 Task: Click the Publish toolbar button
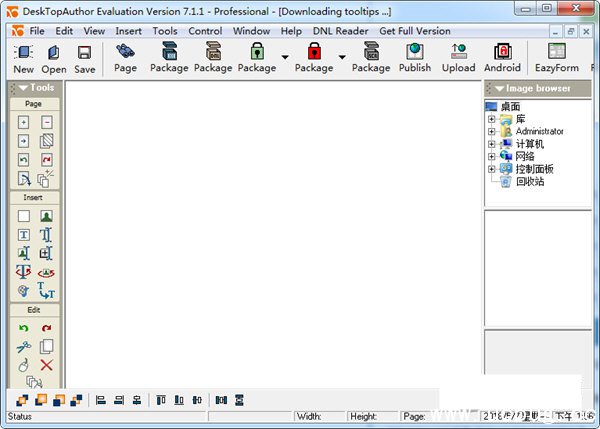415,58
